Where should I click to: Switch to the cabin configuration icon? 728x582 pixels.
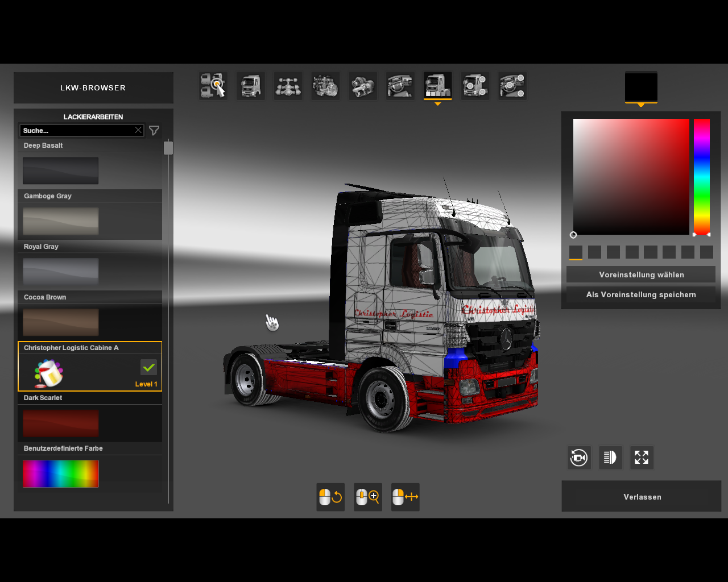click(251, 86)
